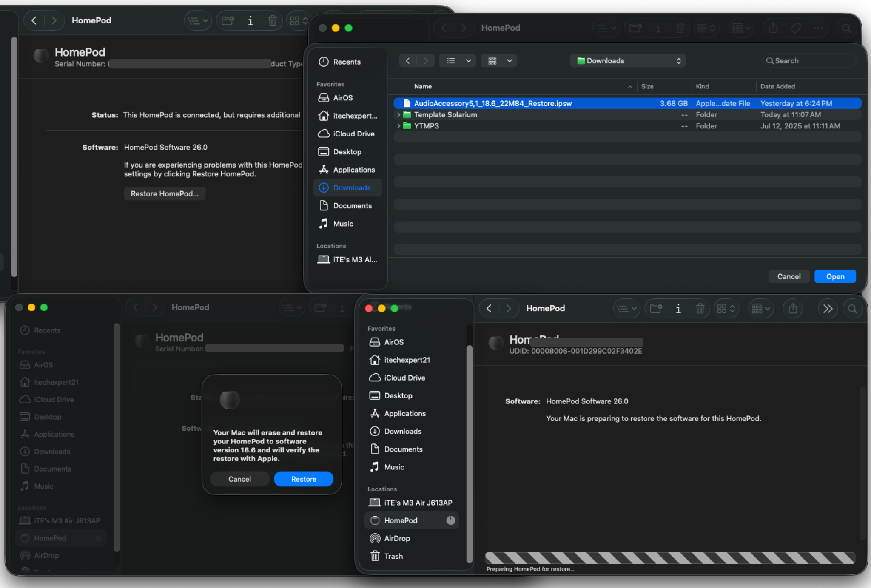Cancel the Downloads file picker dialog

coord(788,276)
